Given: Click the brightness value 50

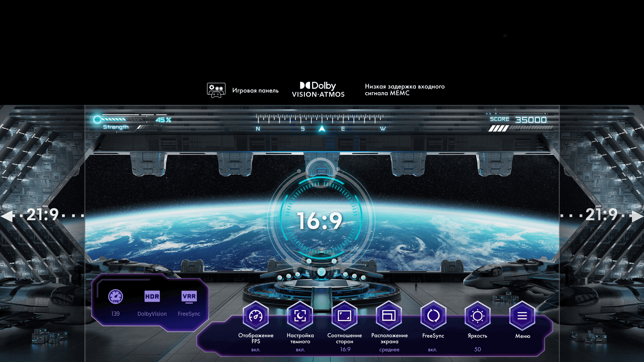Looking at the screenshot, I should tap(478, 349).
